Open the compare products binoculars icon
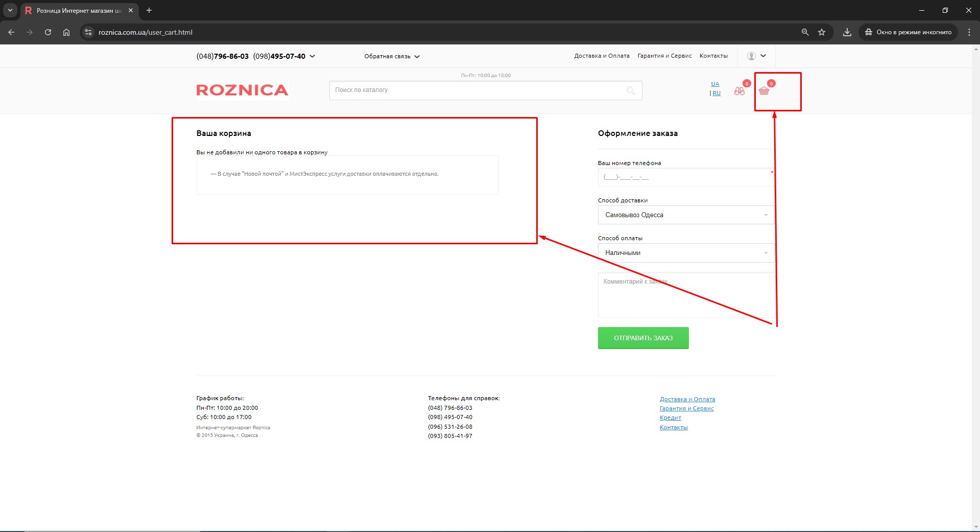Screen dimensions: 980x532 coord(739,91)
